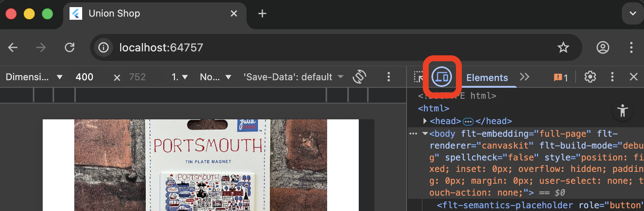This screenshot has height=211, width=644.
Task: Select the html tag line
Action: (x=434, y=108)
